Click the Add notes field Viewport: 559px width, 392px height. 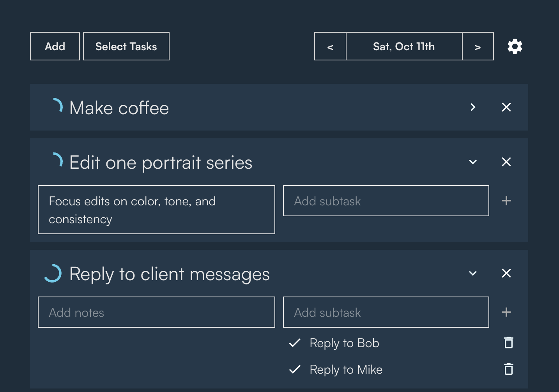pyautogui.click(x=156, y=312)
